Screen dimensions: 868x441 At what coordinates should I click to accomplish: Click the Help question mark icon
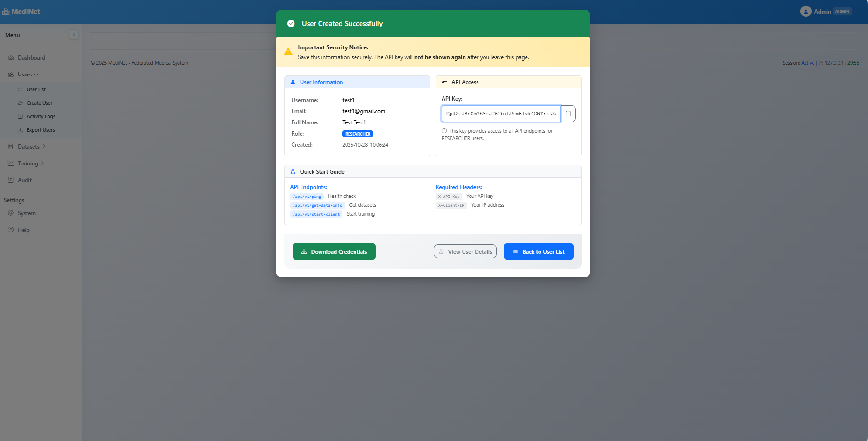[10, 230]
